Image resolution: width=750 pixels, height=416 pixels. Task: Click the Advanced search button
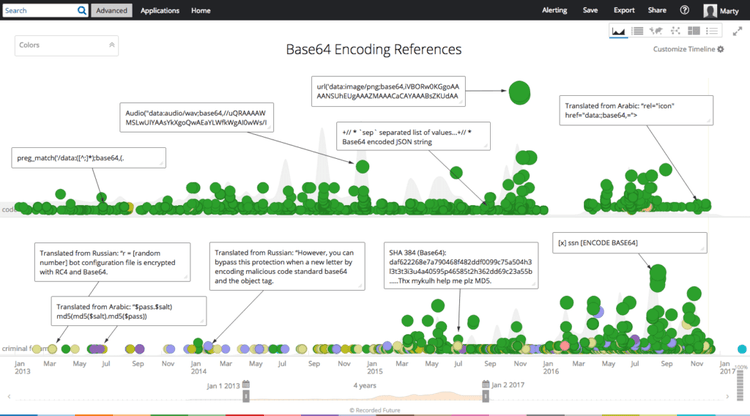pyautogui.click(x=111, y=10)
